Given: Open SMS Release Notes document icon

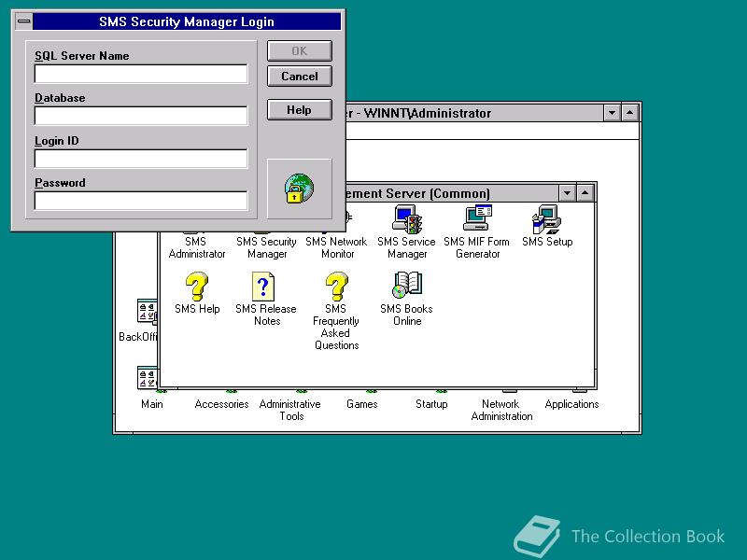Looking at the screenshot, I should click(263, 287).
